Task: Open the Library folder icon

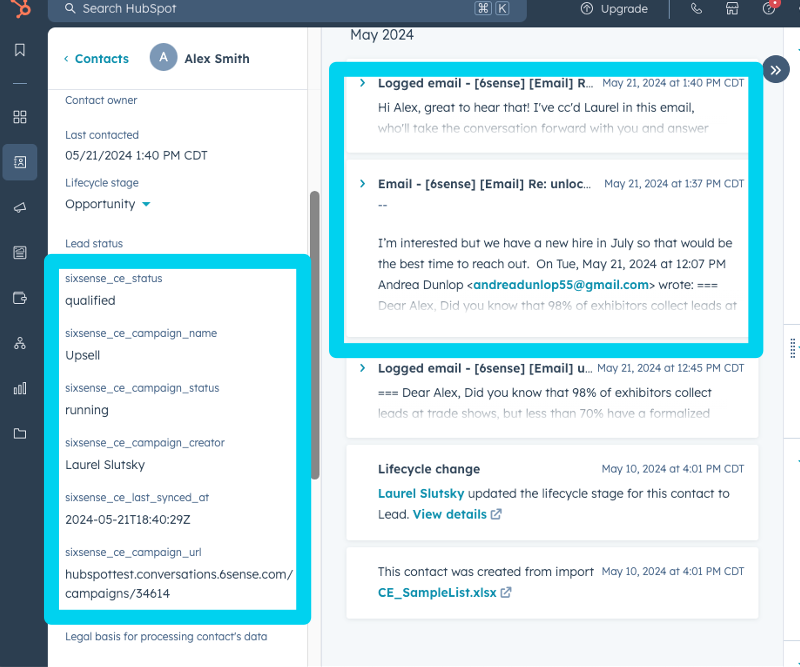Action: pyautogui.click(x=20, y=434)
